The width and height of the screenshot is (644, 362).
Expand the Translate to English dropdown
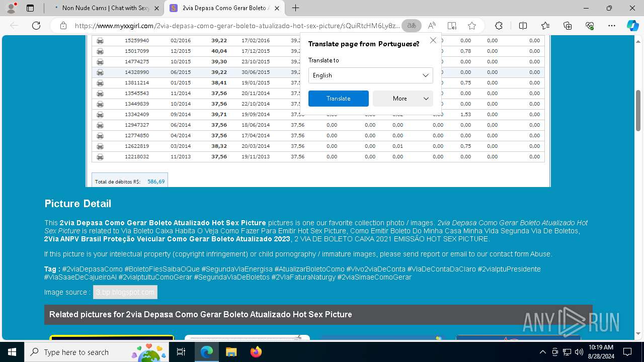point(370,75)
